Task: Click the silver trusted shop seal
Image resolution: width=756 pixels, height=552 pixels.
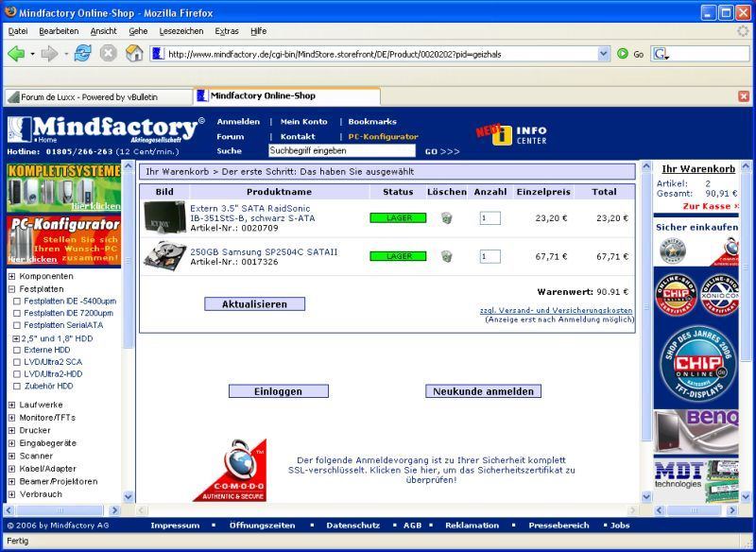Action: click(673, 250)
